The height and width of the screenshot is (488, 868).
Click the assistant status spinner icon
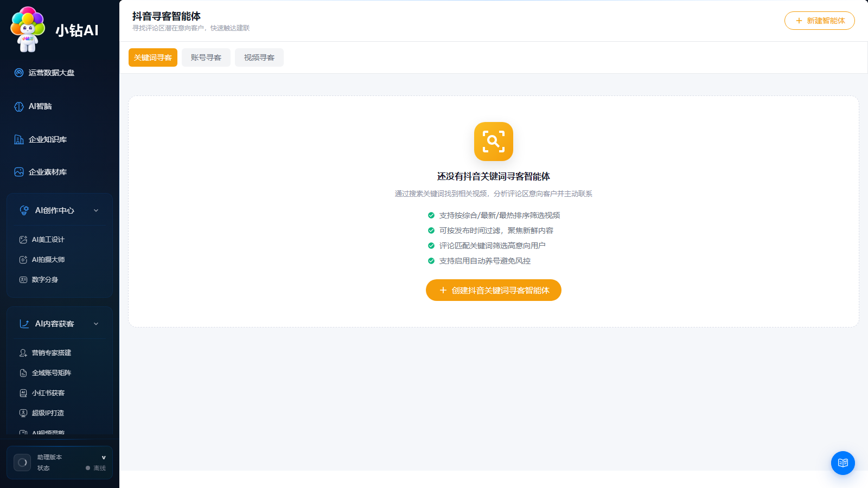pyautogui.click(x=22, y=463)
